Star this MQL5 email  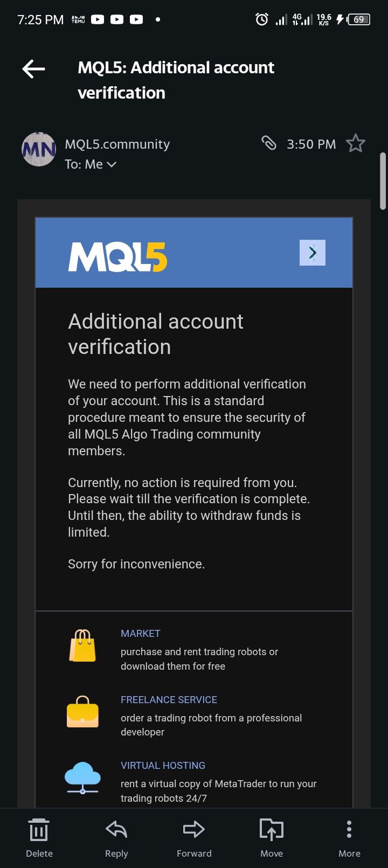[x=355, y=143]
